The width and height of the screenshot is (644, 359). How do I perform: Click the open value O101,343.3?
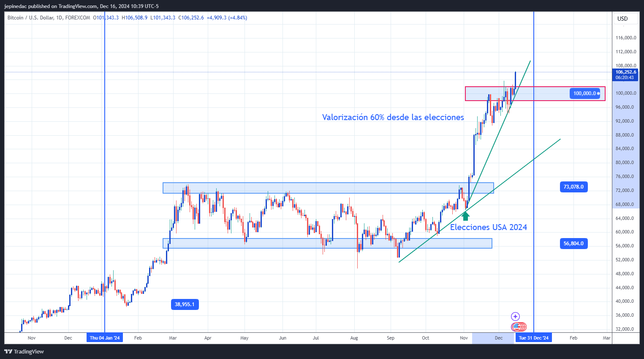coord(106,18)
